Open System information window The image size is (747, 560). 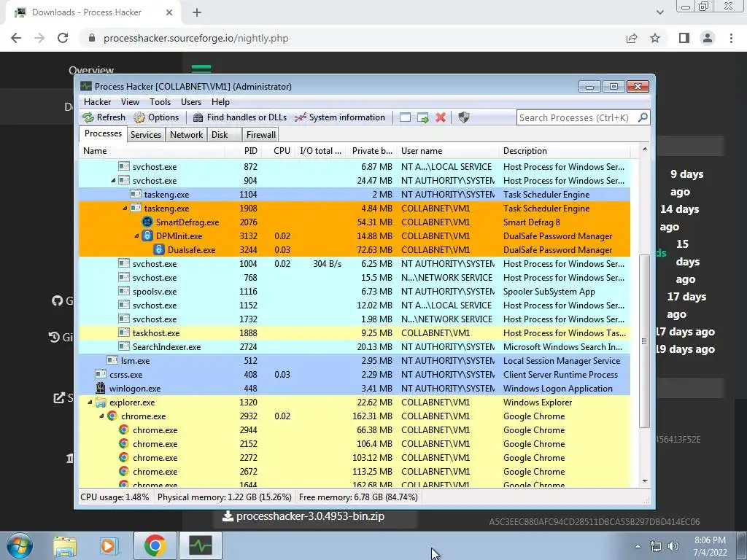click(x=340, y=117)
